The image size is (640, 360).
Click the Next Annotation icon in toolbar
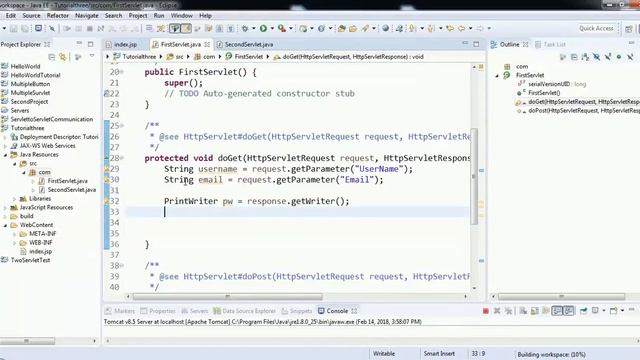[413, 28]
